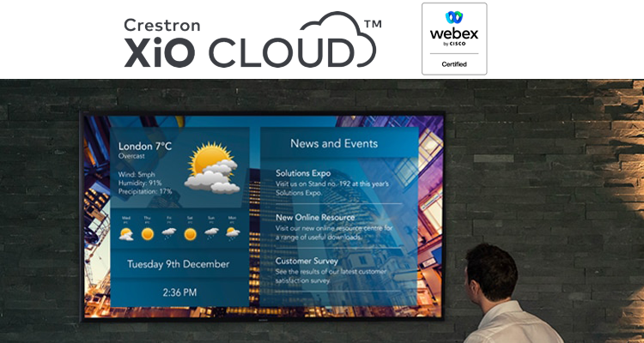Click the Tuesday 9th December date panel
The height and width of the screenshot is (343, 644).
pos(179,264)
